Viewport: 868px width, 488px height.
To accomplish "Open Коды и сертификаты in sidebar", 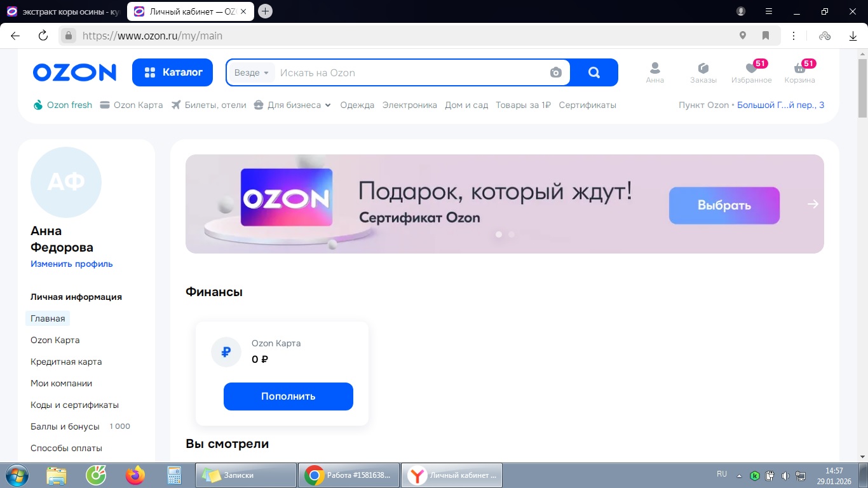I will 75,405.
